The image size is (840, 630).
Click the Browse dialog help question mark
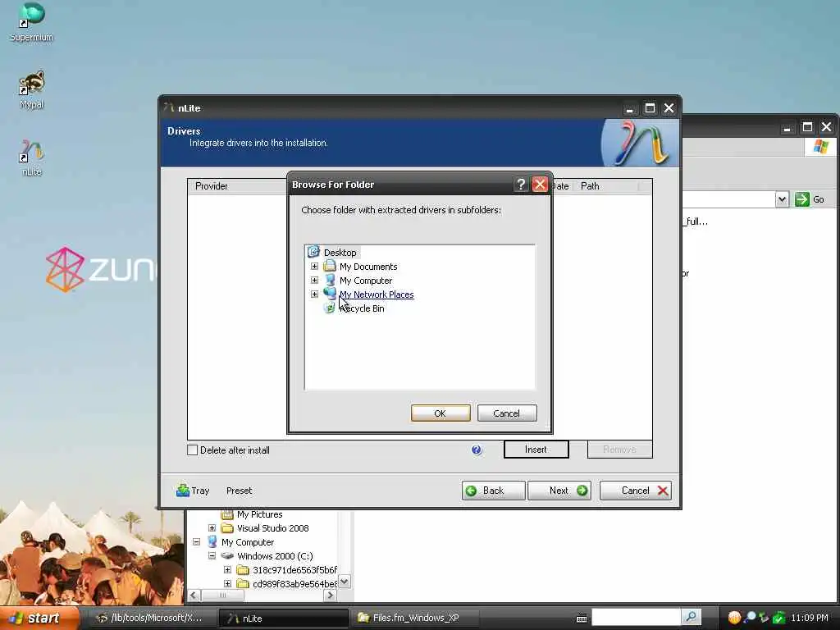[x=521, y=185]
